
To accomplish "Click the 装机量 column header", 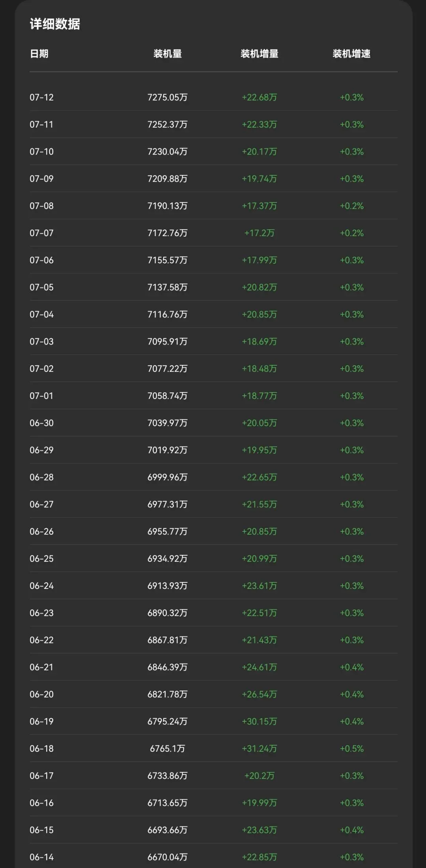I will [x=168, y=54].
